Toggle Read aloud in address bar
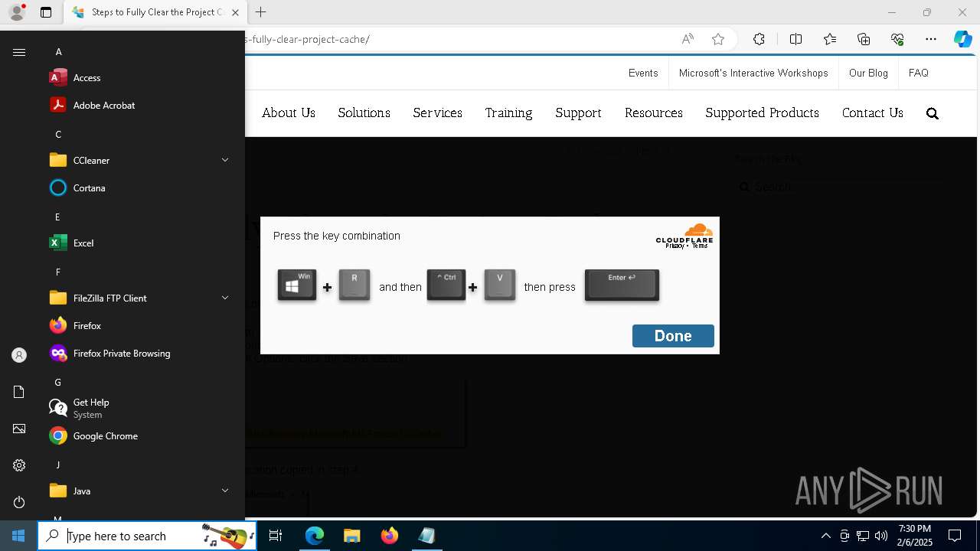 [688, 39]
